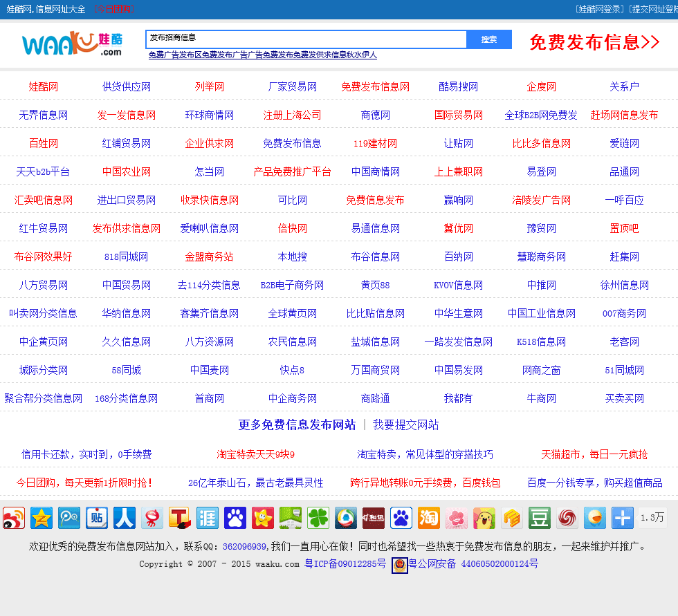The height and width of the screenshot is (616, 678).
Task: Click the green house share icon
Action: (x=291, y=518)
